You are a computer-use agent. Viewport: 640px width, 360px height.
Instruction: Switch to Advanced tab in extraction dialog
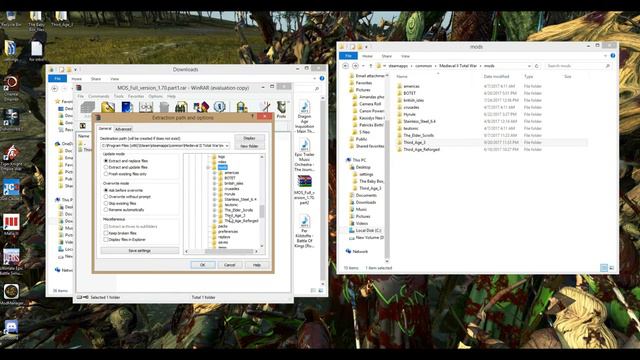click(x=123, y=129)
